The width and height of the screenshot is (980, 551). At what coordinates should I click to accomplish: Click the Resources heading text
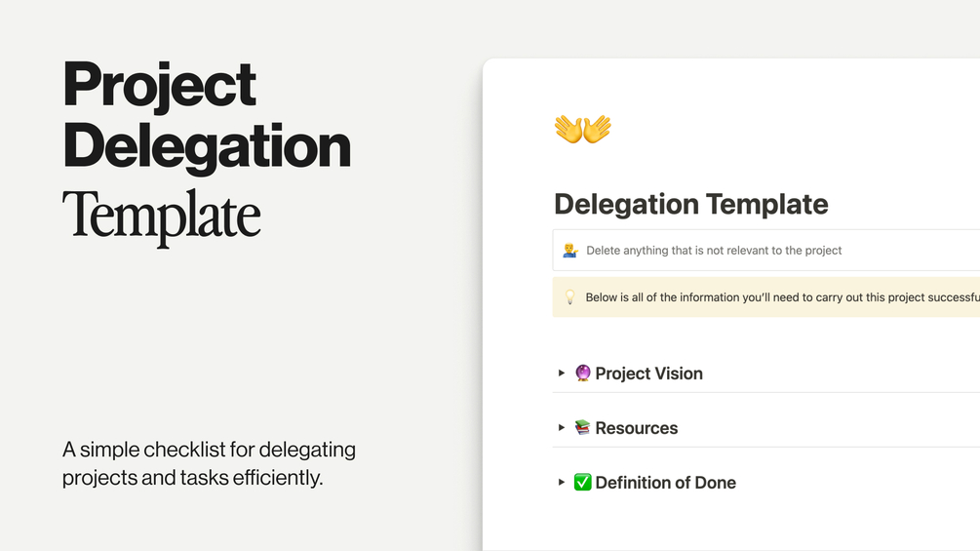pyautogui.click(x=636, y=428)
